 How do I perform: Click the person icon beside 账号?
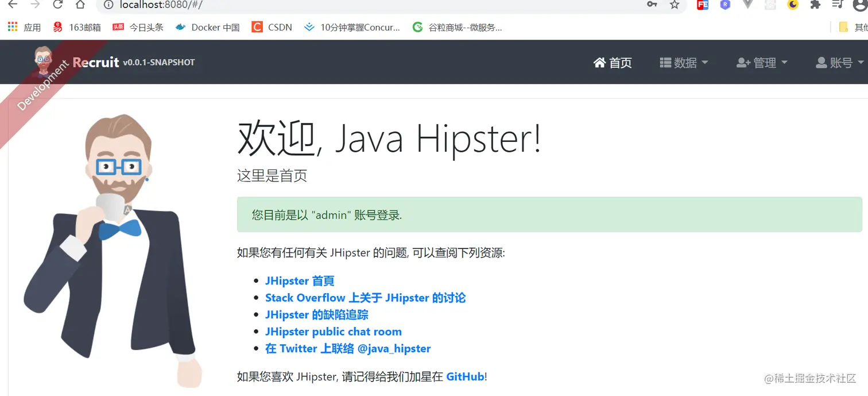[x=821, y=63]
